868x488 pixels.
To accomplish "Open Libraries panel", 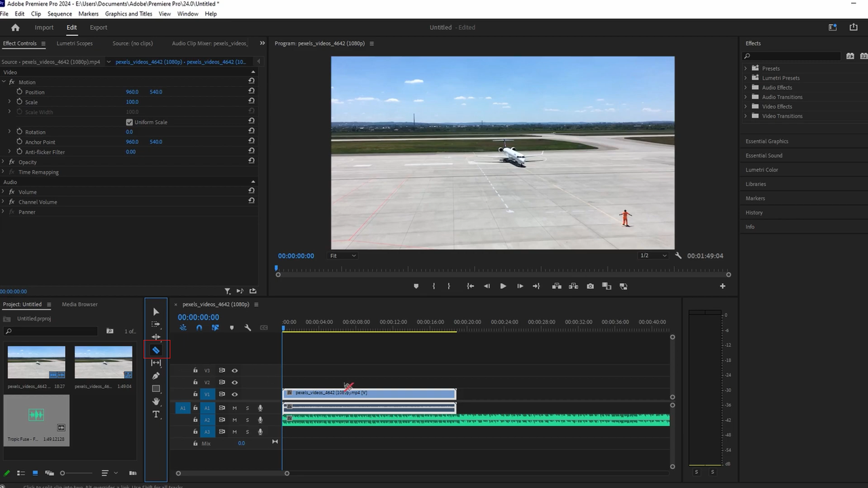I will (756, 184).
